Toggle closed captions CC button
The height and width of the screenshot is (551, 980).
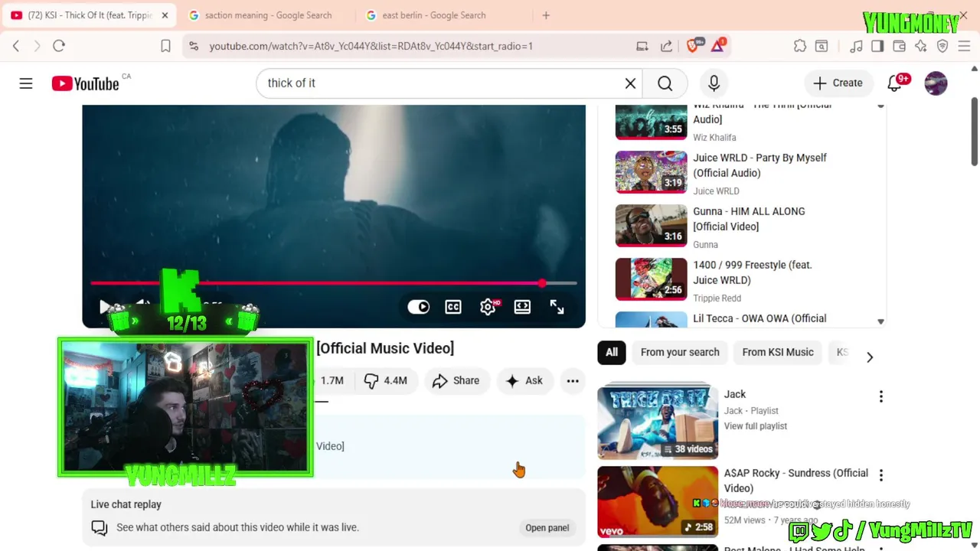click(x=453, y=307)
